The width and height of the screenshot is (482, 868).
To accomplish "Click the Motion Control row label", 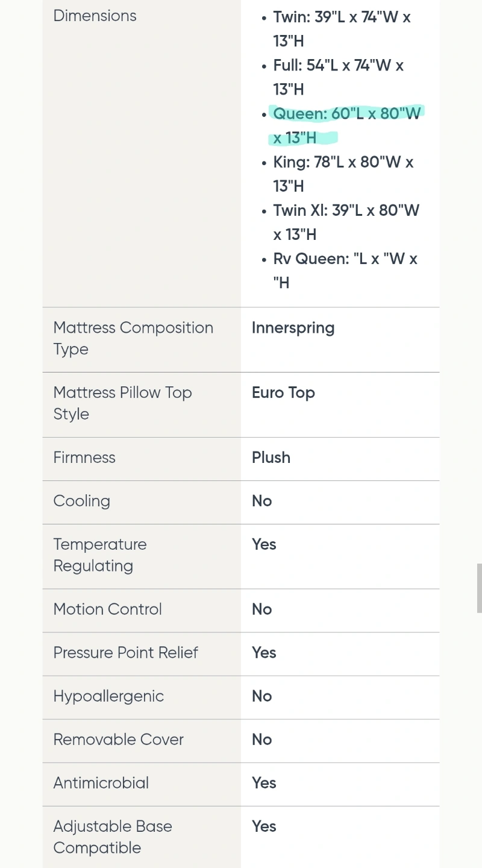I will click(108, 609).
